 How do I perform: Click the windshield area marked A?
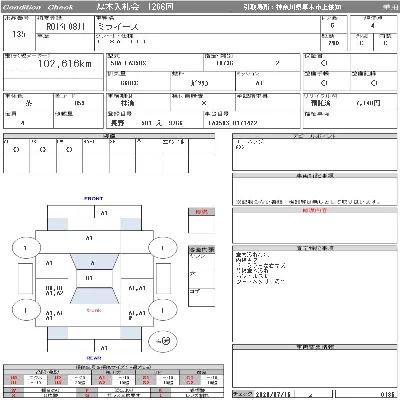coord(94,262)
